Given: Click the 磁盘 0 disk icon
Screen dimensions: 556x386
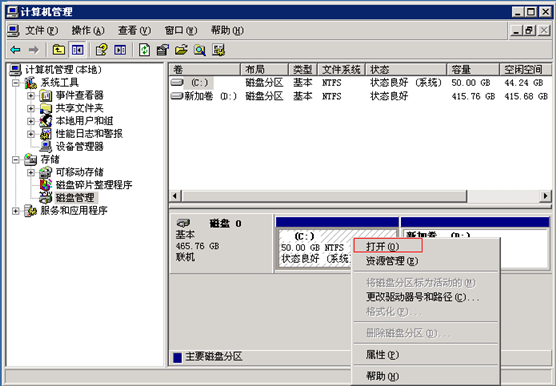Looking at the screenshot, I should click(x=183, y=223).
